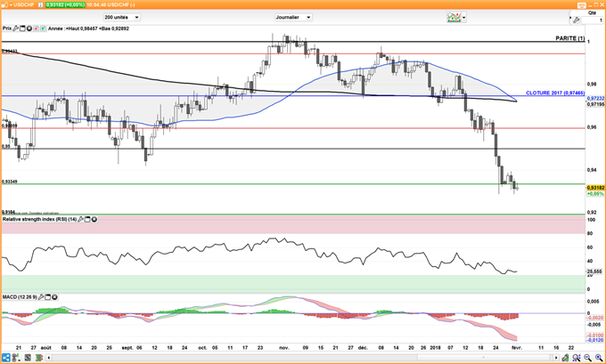This screenshot has width=606, height=364.
Task: Open the 200 unités dropdown
Action: pyautogui.click(x=122, y=18)
